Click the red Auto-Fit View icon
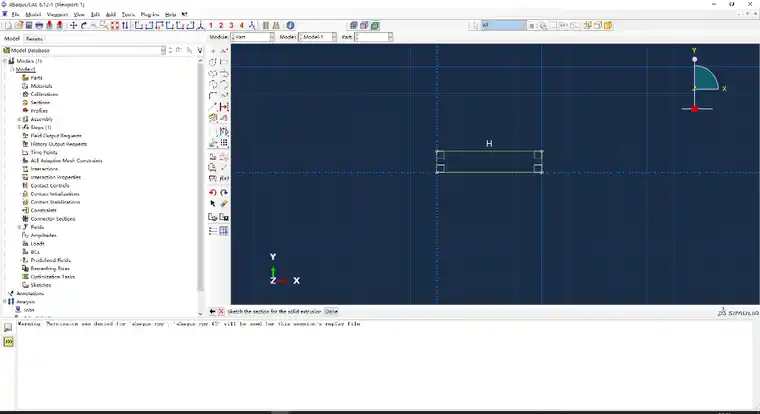This screenshot has height=414, width=760. pyautogui.click(x=114, y=25)
